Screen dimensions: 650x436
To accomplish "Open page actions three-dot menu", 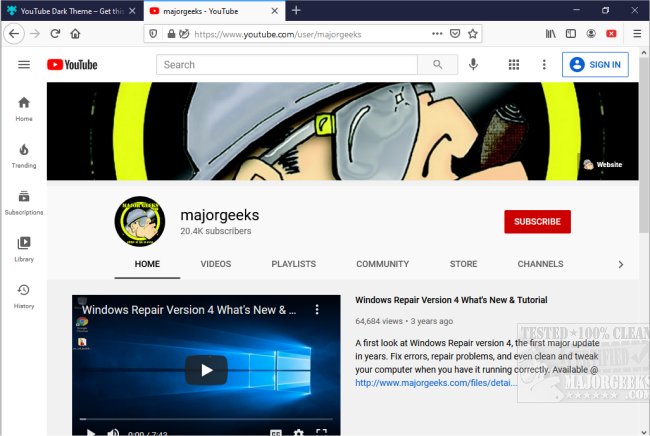I will point(437,34).
